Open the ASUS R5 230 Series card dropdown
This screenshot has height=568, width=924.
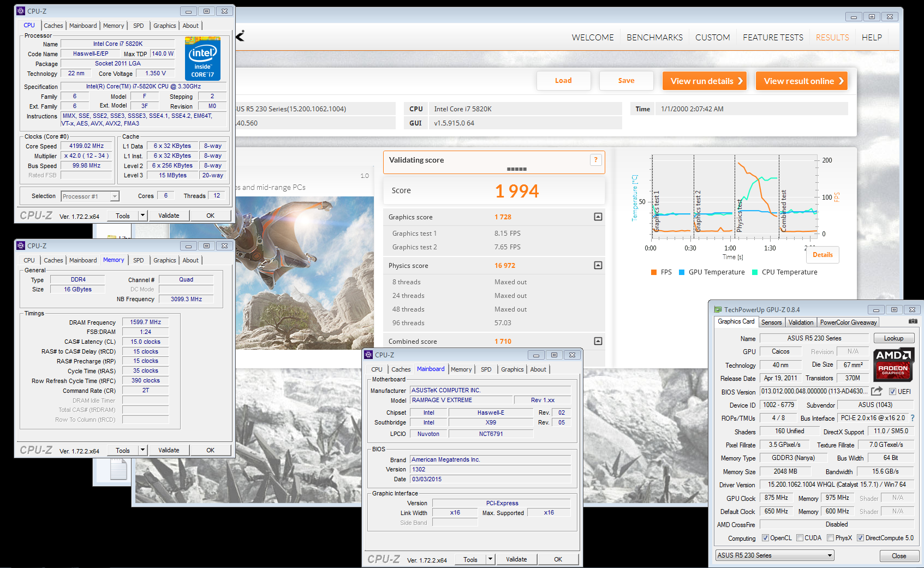(x=775, y=555)
